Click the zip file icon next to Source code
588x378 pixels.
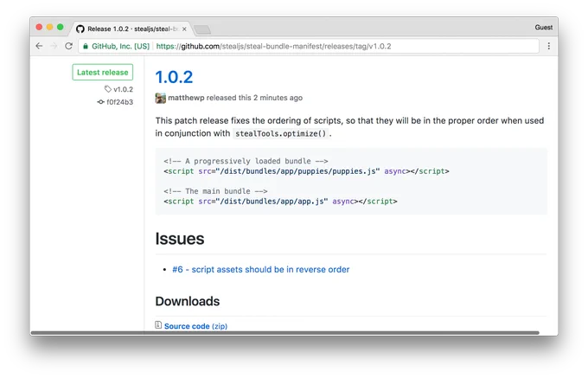point(158,325)
